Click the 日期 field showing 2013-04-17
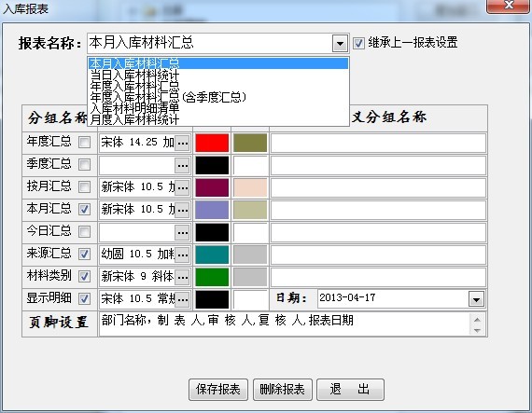The height and width of the screenshot is (413, 532). coord(393,299)
